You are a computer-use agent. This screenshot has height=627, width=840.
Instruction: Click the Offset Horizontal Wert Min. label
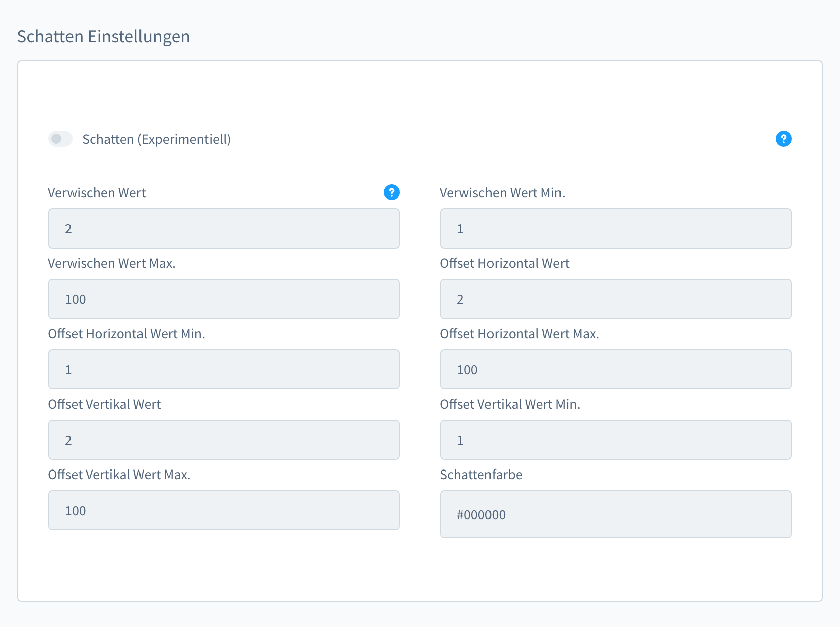[x=127, y=334]
